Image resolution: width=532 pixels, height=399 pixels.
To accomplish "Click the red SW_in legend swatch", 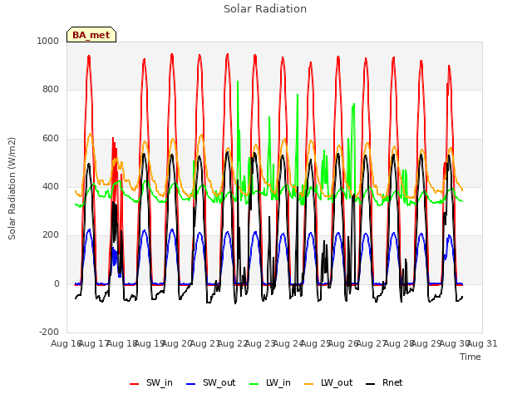I will (135, 384).
